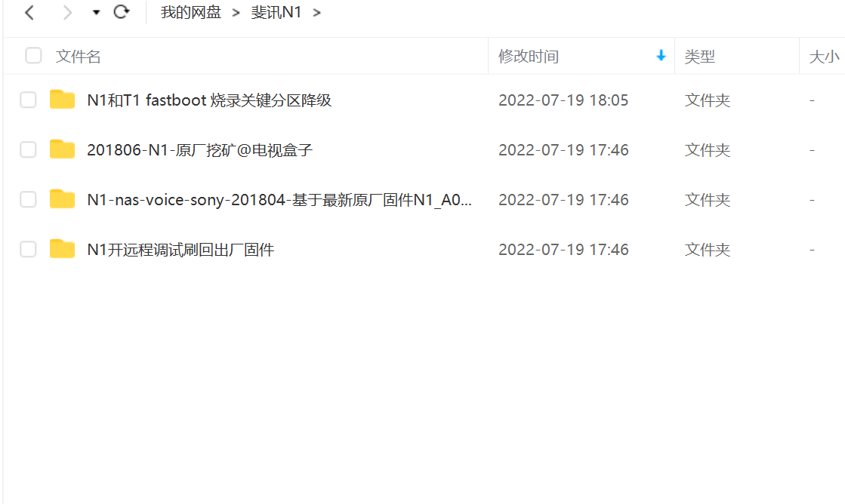Go forward with the right arrow icon

(66, 12)
